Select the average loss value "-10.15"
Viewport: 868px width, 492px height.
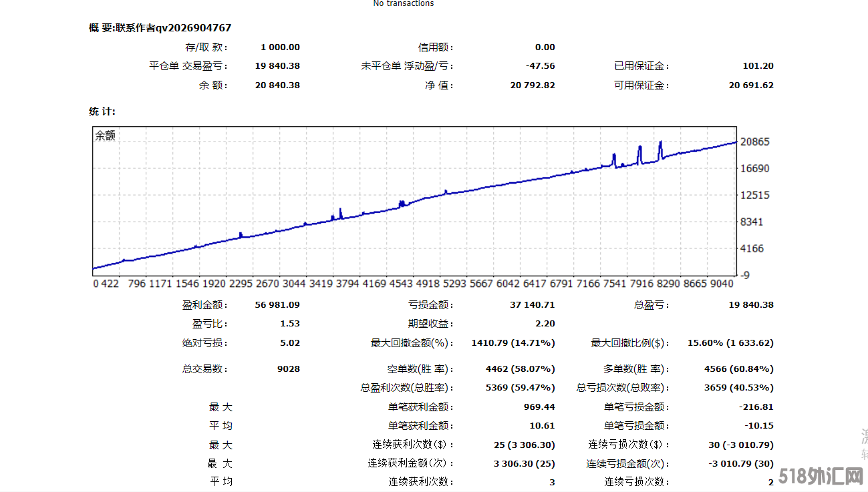tap(759, 426)
